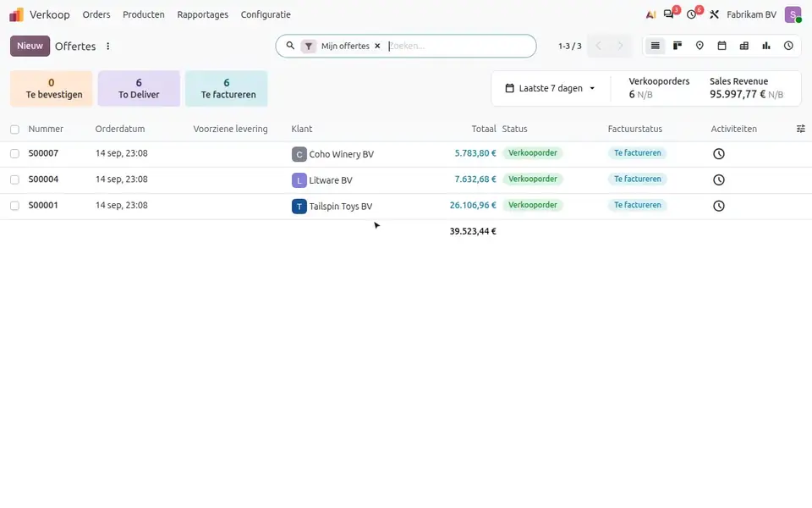The height and width of the screenshot is (508, 812).
Task: Sort by the Klant column
Action: pyautogui.click(x=302, y=129)
